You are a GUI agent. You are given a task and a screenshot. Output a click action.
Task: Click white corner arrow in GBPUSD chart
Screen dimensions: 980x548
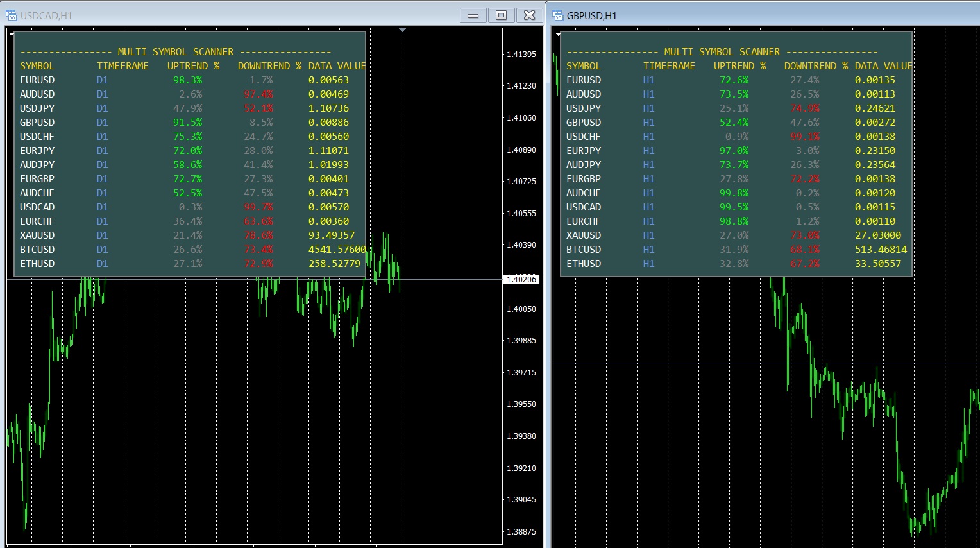[558, 34]
